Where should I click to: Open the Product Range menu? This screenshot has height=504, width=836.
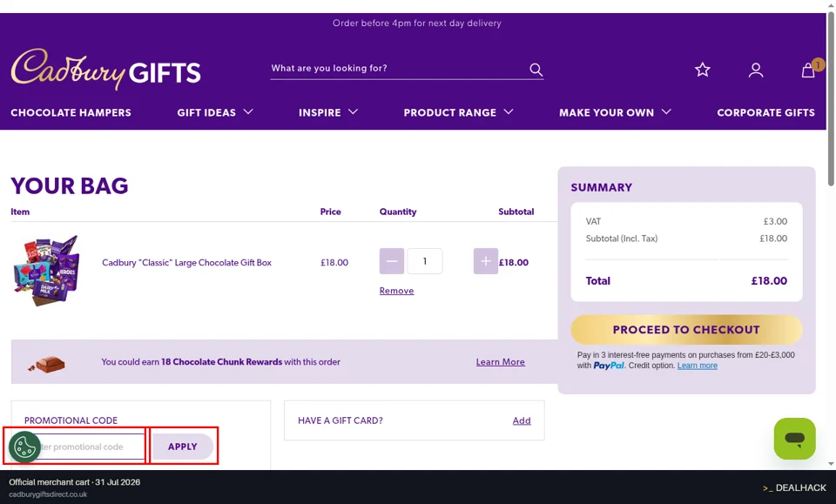(450, 112)
